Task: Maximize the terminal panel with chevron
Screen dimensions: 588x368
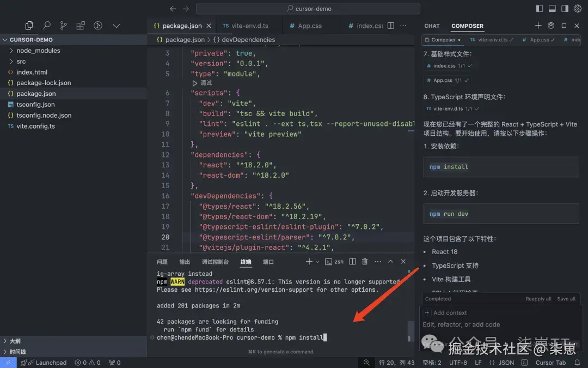Action: [x=390, y=261]
